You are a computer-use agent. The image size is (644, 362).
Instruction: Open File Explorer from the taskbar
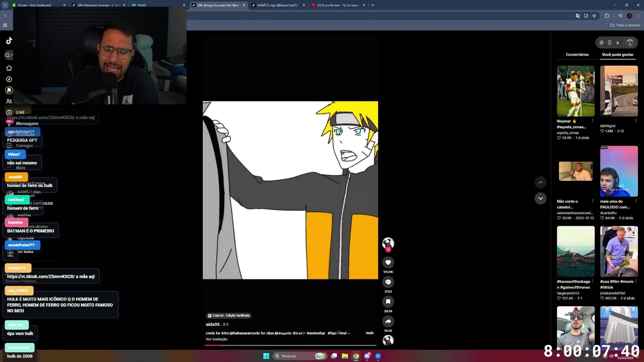coord(345,356)
